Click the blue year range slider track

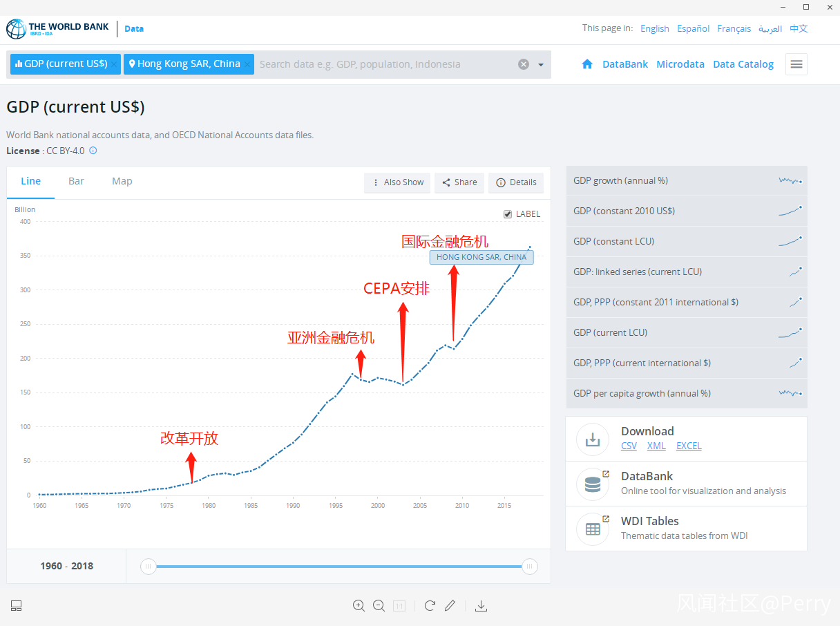(338, 567)
